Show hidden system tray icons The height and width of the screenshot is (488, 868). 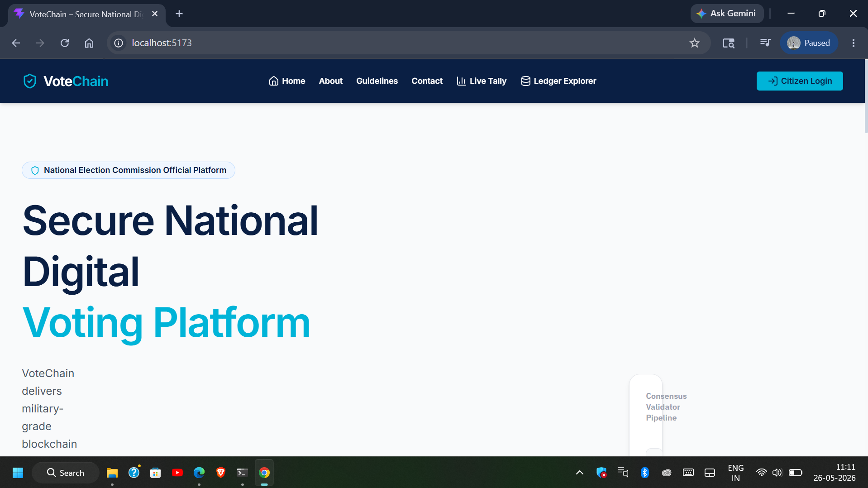tap(580, 473)
